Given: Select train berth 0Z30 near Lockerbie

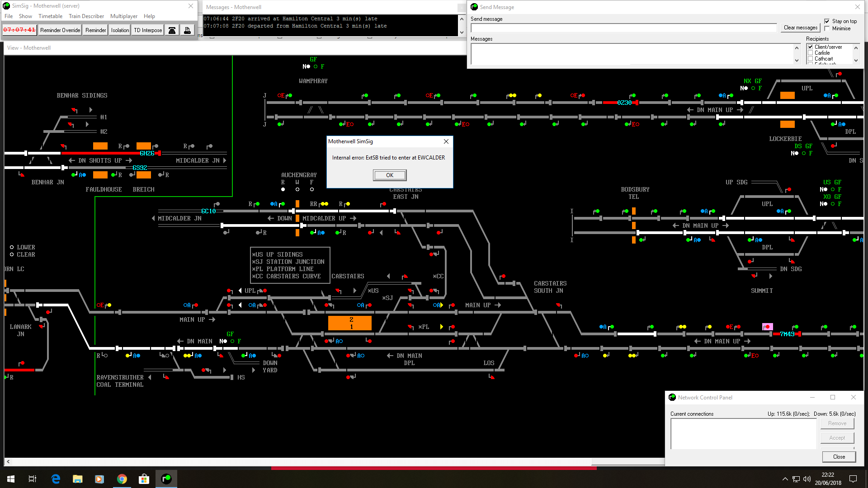Looking at the screenshot, I should click(x=624, y=103).
